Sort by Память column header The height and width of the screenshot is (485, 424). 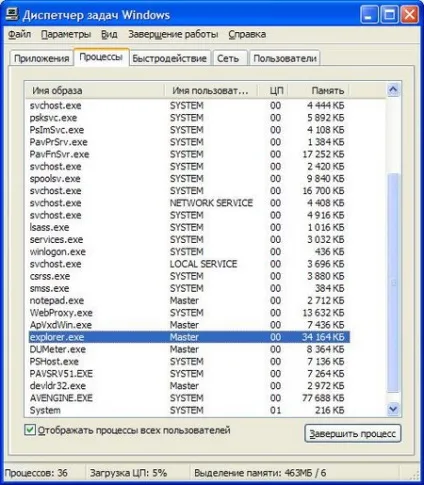coord(318,90)
